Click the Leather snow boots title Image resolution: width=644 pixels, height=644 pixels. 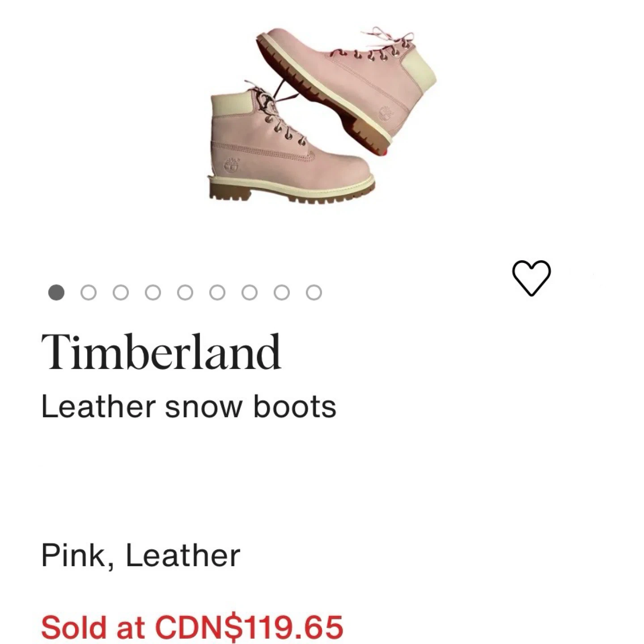point(188,407)
